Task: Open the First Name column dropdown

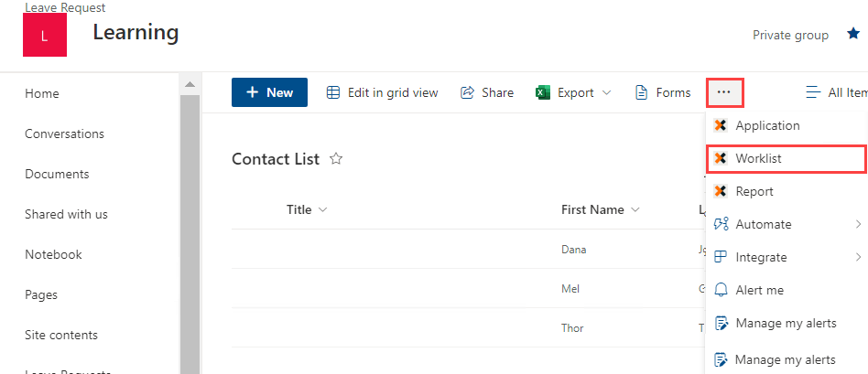Action: pos(635,209)
